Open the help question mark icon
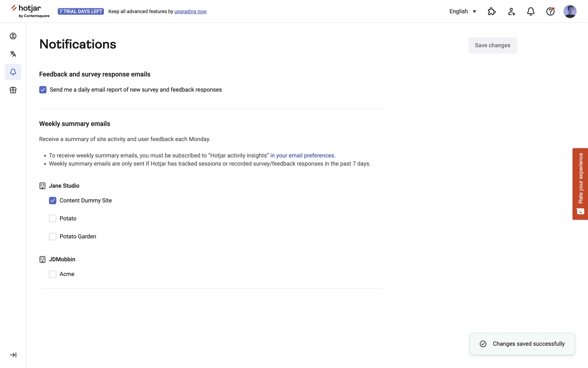Viewport: 588px width, 368px height. pyautogui.click(x=550, y=12)
